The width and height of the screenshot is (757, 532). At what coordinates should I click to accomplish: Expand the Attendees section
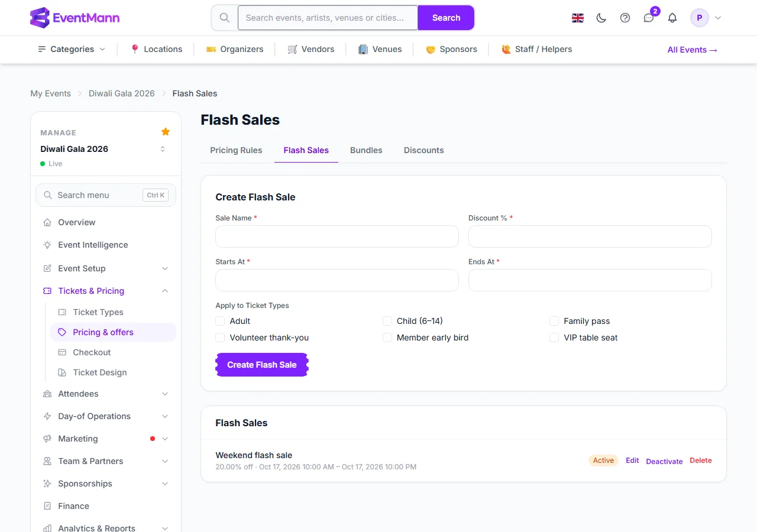[165, 394]
